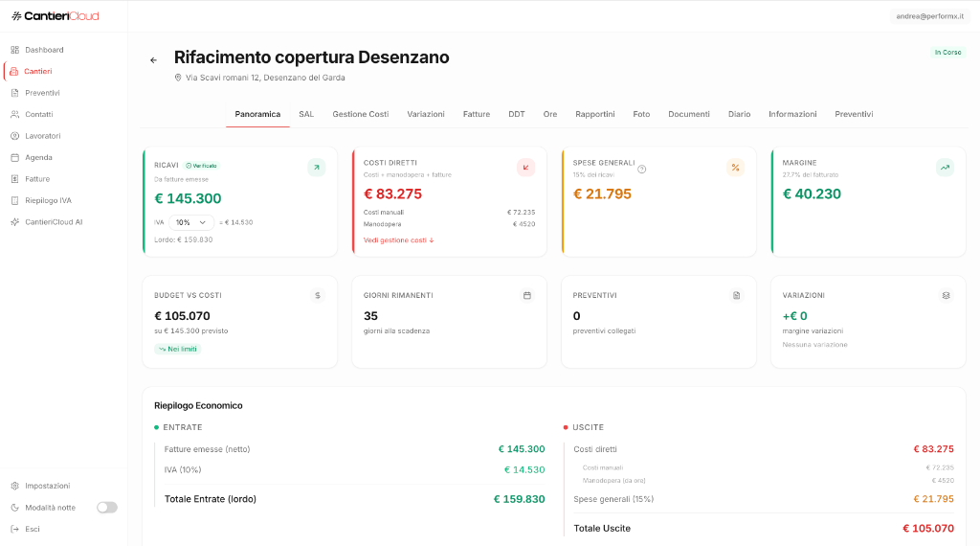Click the € 83.275 amount on the Costi Diretti card

coord(392,193)
